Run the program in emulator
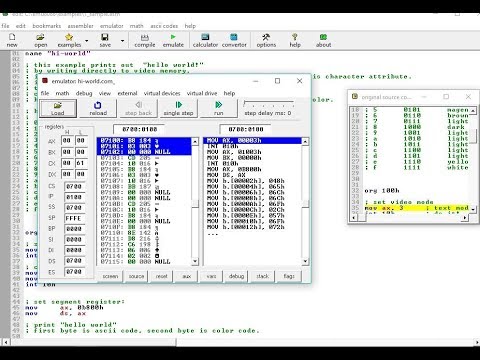480x360 pixels. [x=219, y=108]
